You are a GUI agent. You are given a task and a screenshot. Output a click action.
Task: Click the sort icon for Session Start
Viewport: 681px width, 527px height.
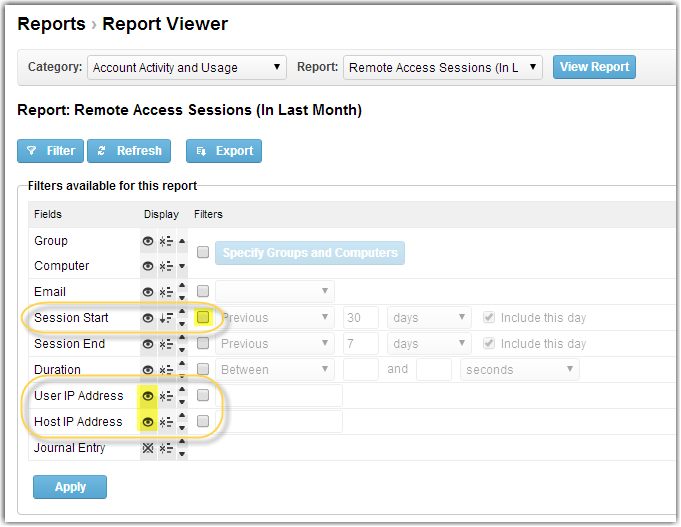pyautogui.click(x=167, y=318)
